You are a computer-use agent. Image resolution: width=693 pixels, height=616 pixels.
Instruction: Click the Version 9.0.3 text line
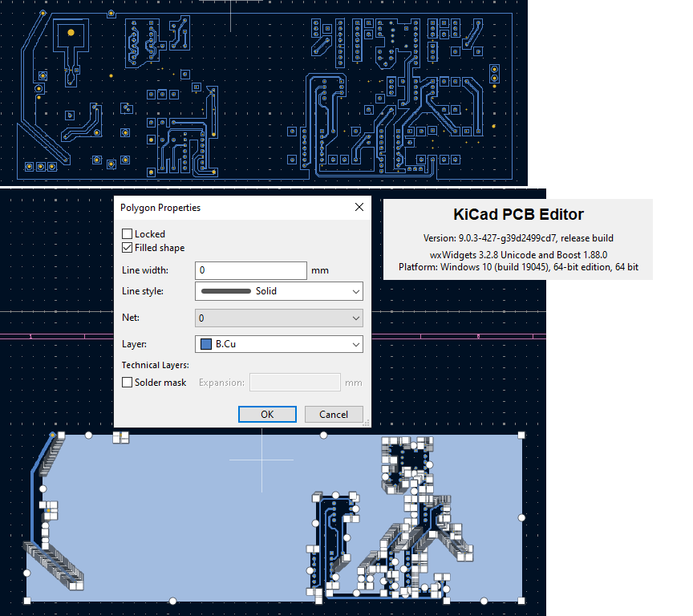coord(518,238)
